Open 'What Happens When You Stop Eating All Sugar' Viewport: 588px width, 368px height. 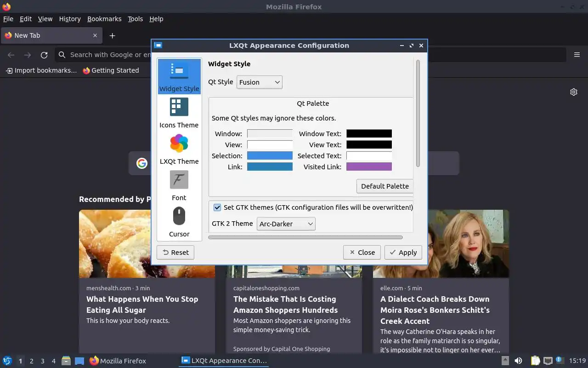(x=142, y=305)
